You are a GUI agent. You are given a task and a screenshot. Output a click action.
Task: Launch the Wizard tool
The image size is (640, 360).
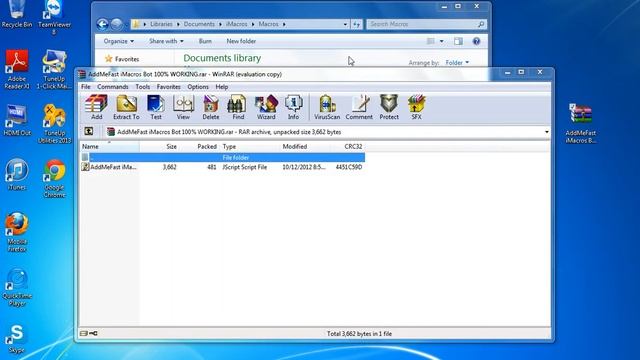tap(266, 107)
